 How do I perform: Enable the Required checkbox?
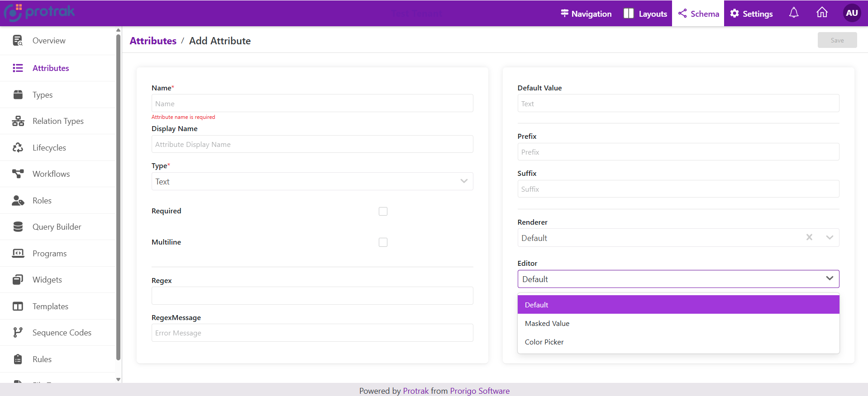(383, 211)
